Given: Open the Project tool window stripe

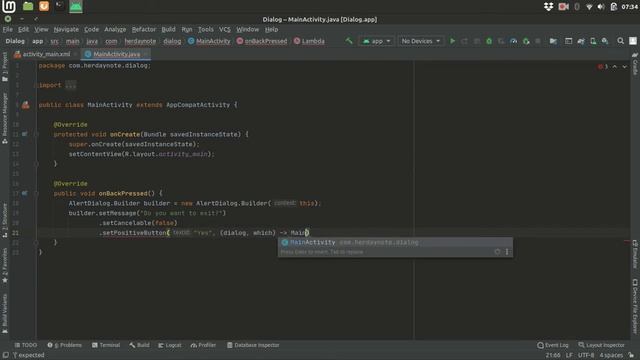Looking at the screenshot, I should tap(4, 67).
